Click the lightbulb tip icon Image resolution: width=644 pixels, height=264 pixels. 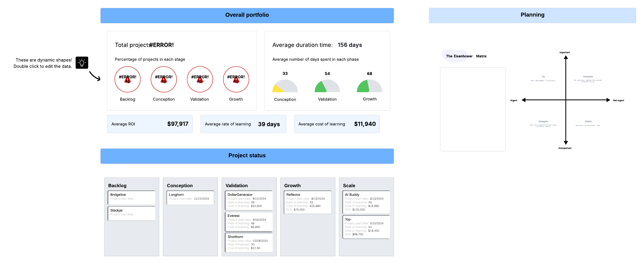point(82,63)
